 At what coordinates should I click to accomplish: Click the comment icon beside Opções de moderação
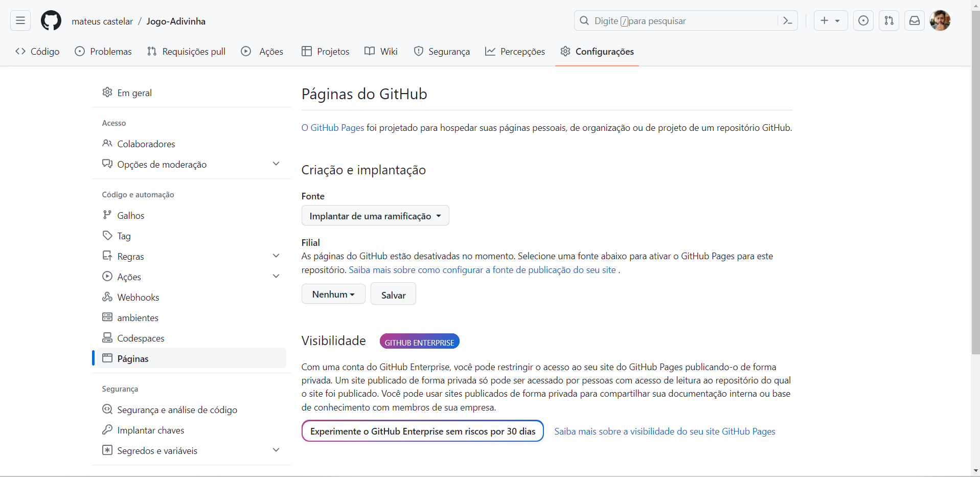pyautogui.click(x=107, y=164)
